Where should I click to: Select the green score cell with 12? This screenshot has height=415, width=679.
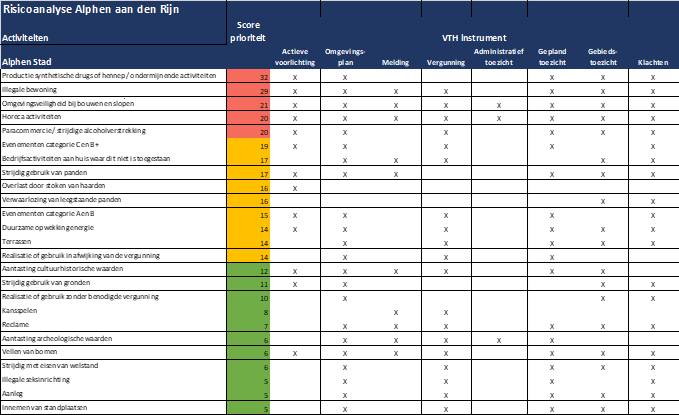click(248, 271)
